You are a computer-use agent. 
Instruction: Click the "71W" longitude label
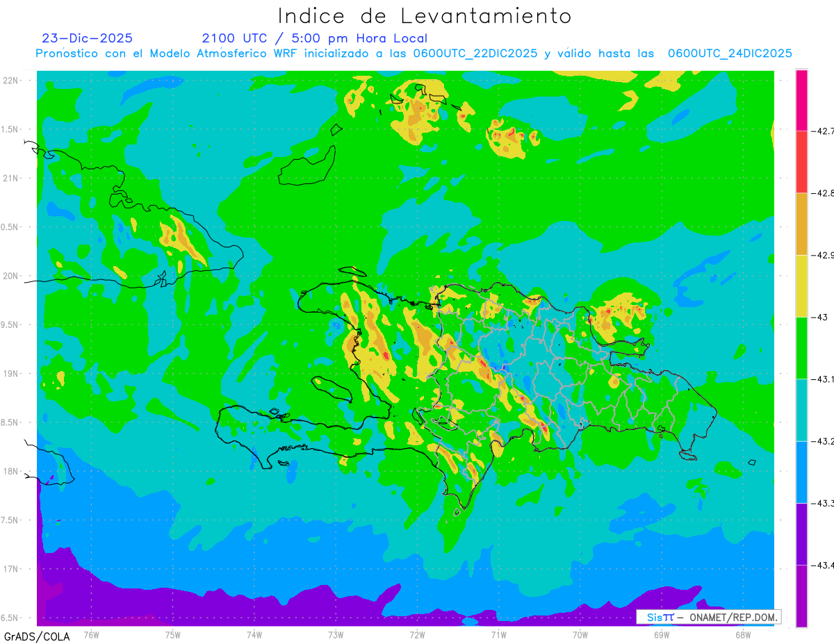[x=498, y=634]
